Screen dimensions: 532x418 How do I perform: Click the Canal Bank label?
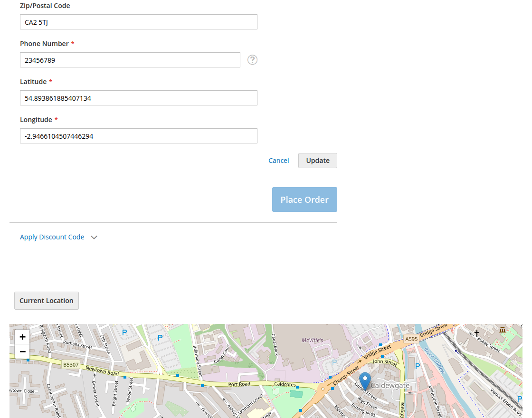tap(275, 344)
